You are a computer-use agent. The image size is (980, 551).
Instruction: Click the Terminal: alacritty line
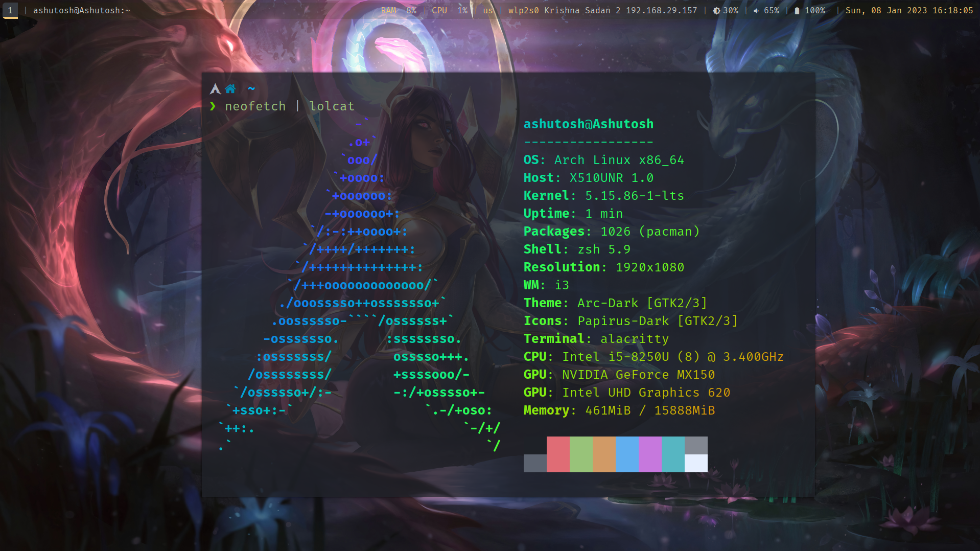coord(596,339)
